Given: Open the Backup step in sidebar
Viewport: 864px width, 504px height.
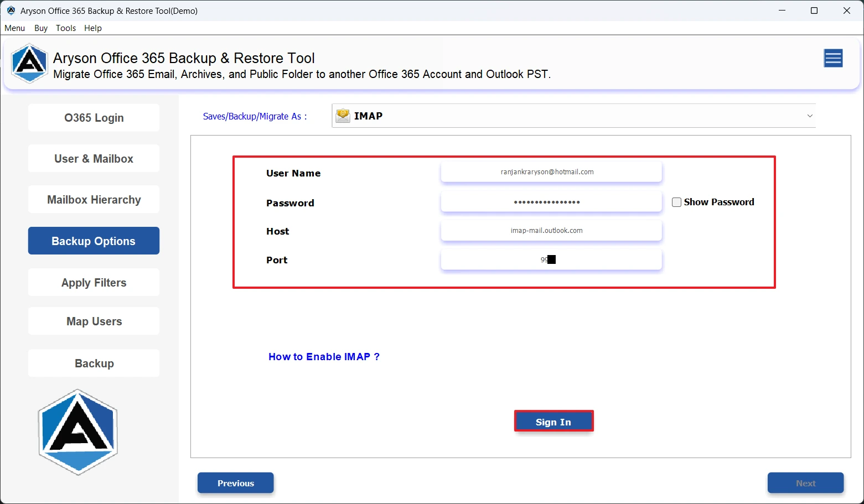Looking at the screenshot, I should pyautogui.click(x=94, y=363).
